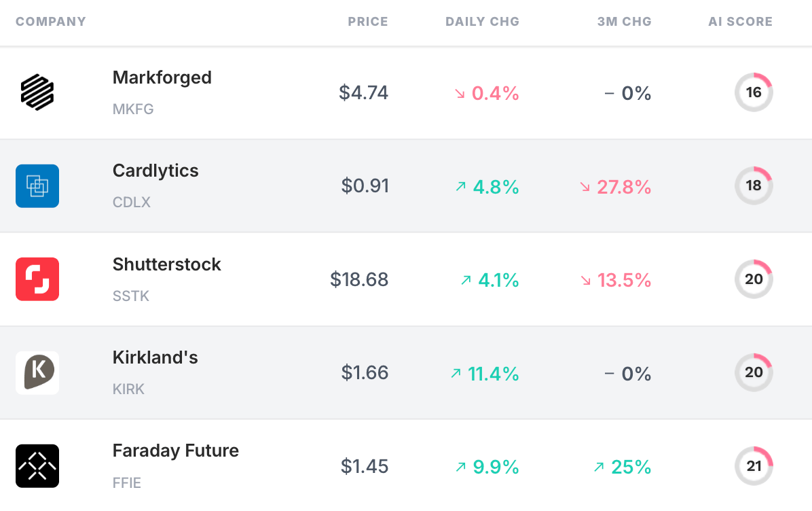Sort by the 3M Chg column header

624,22
